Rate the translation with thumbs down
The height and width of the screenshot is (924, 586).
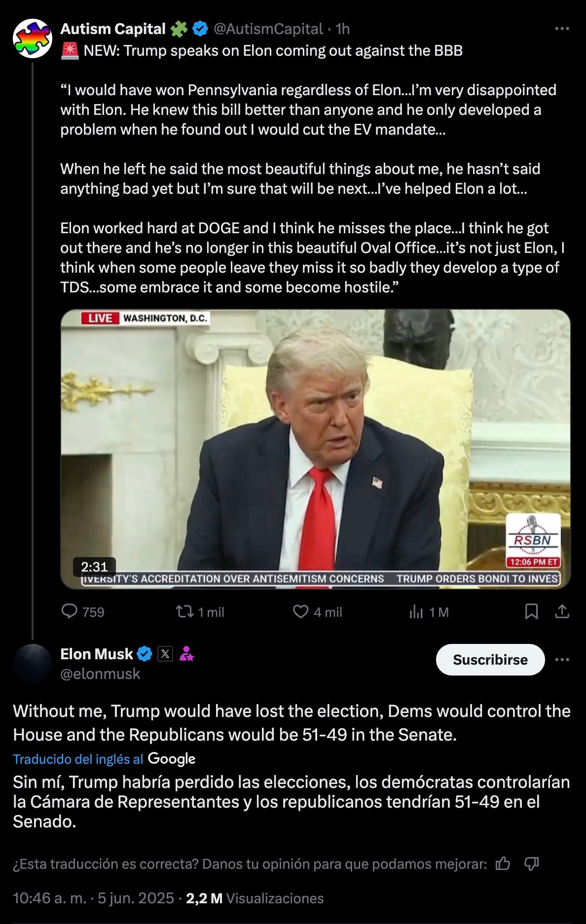coord(531,863)
